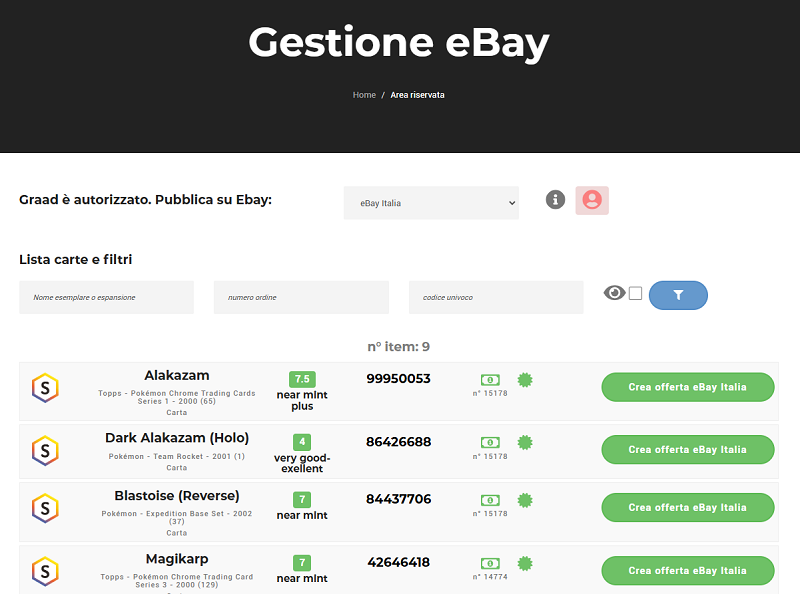This screenshot has width=800, height=594.
Task: Tick the checkbox beside the eye icon
Action: [x=635, y=293]
